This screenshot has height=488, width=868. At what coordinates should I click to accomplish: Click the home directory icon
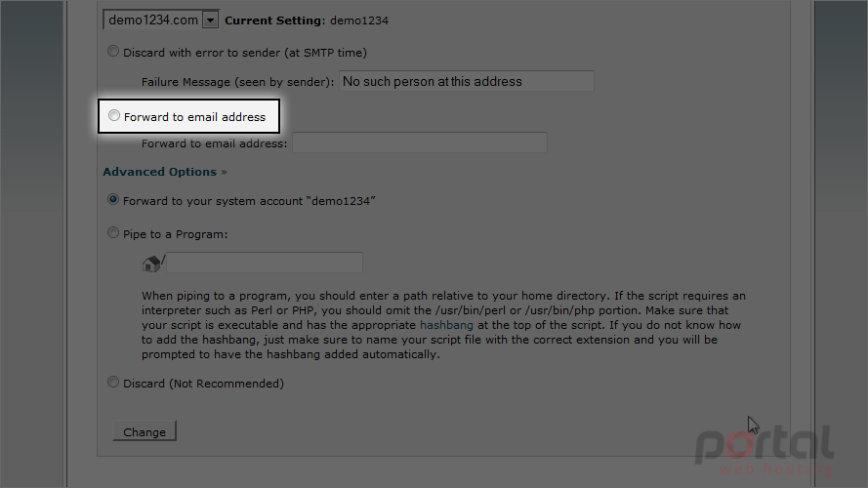[150, 264]
